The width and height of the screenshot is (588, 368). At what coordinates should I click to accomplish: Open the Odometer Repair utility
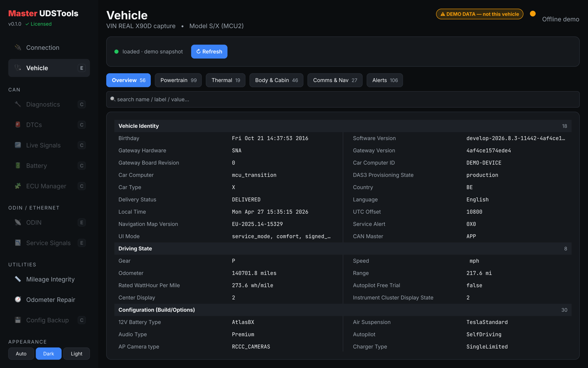coord(49,299)
